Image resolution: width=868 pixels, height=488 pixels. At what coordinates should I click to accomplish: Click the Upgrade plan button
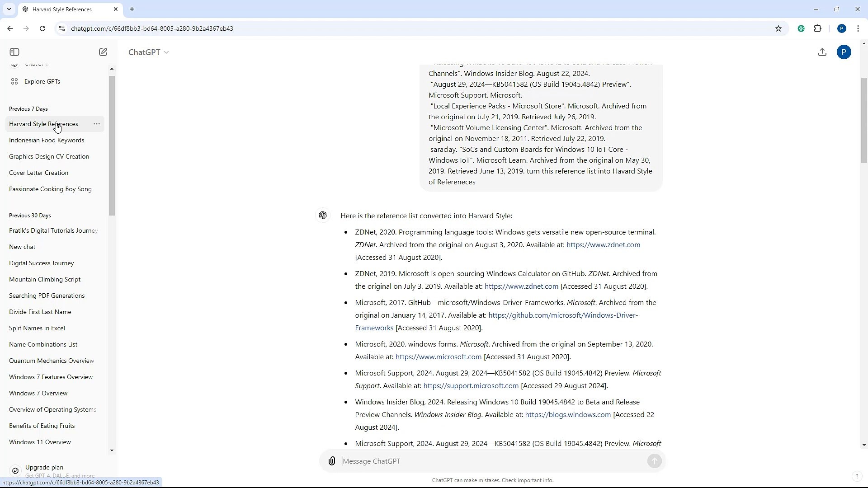[x=44, y=467]
